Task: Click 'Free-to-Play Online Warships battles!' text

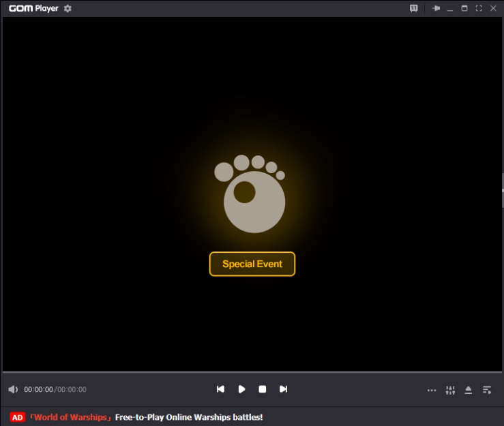Action: click(189, 417)
